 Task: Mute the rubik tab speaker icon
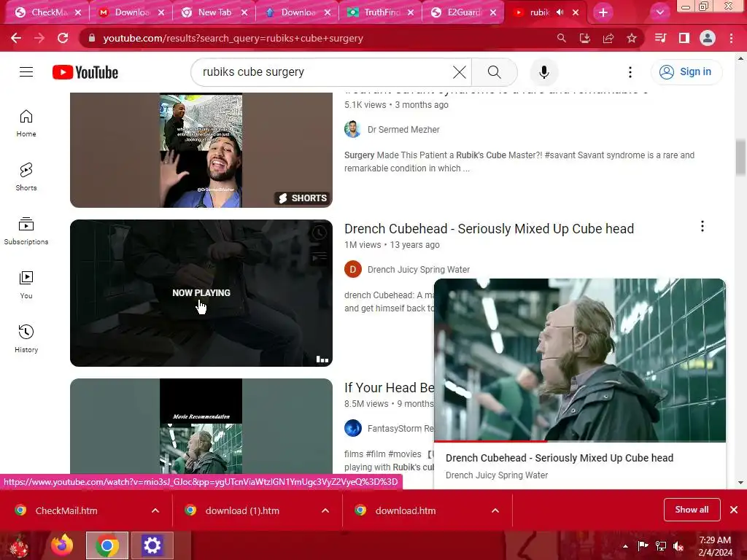point(560,12)
